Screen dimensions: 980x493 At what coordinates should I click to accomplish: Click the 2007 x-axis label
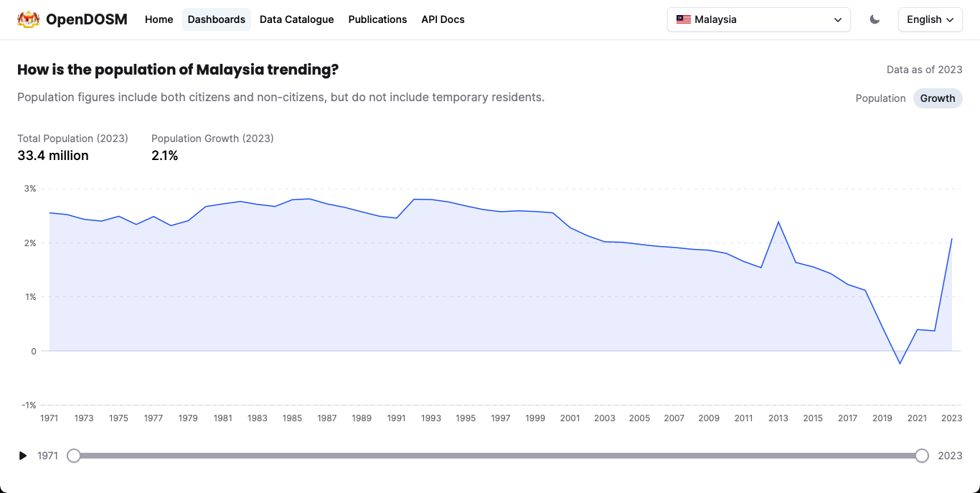click(674, 418)
